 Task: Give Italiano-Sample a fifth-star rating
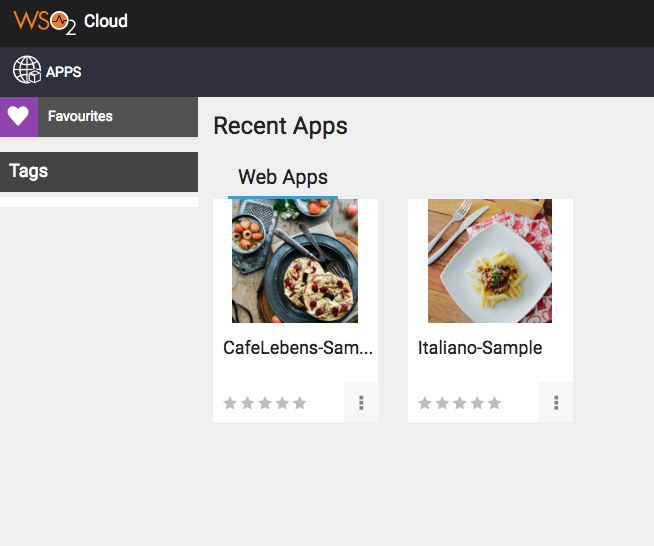coord(495,403)
